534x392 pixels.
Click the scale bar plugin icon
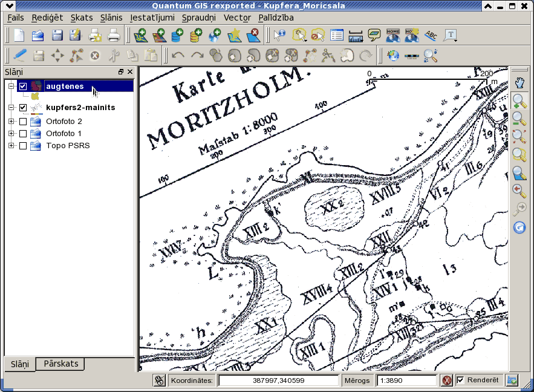click(412, 56)
